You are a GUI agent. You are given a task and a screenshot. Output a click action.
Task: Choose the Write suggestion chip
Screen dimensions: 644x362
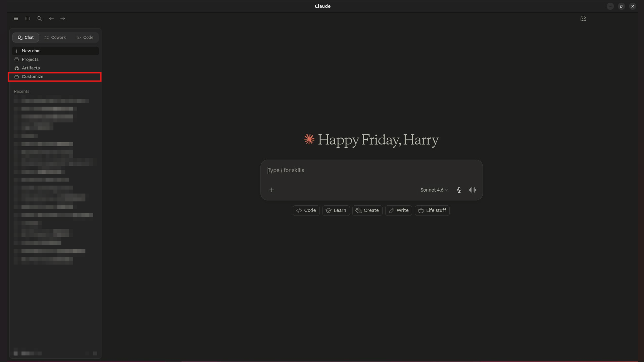(x=399, y=211)
